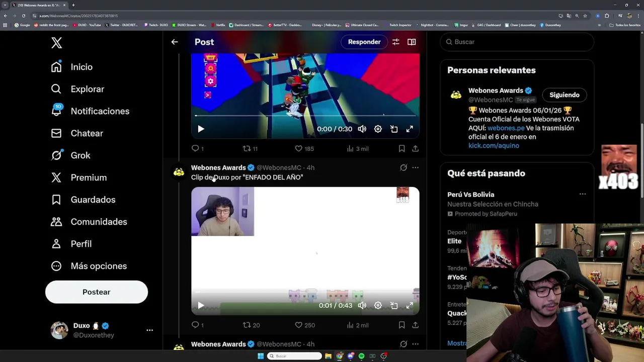Reload the page in browser
Screen dimensions: 644x362
[23, 16]
